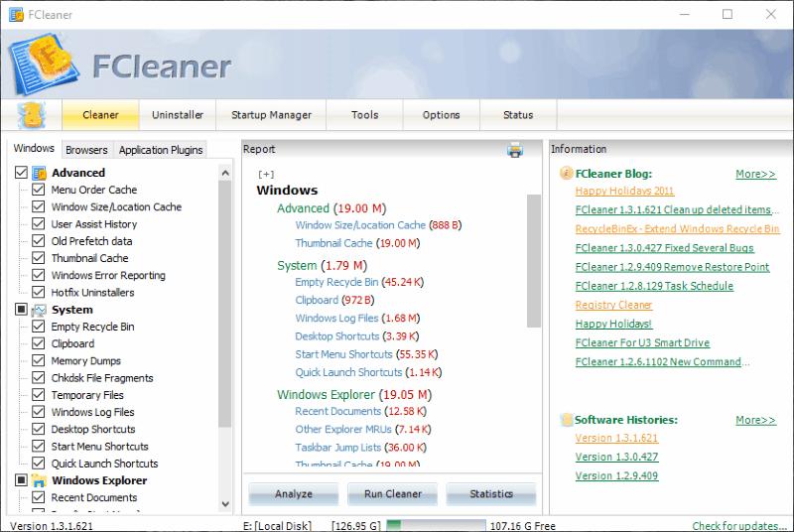The width and height of the screenshot is (794, 532).
Task: Switch to Startup Manager tab
Action: pyautogui.click(x=271, y=115)
